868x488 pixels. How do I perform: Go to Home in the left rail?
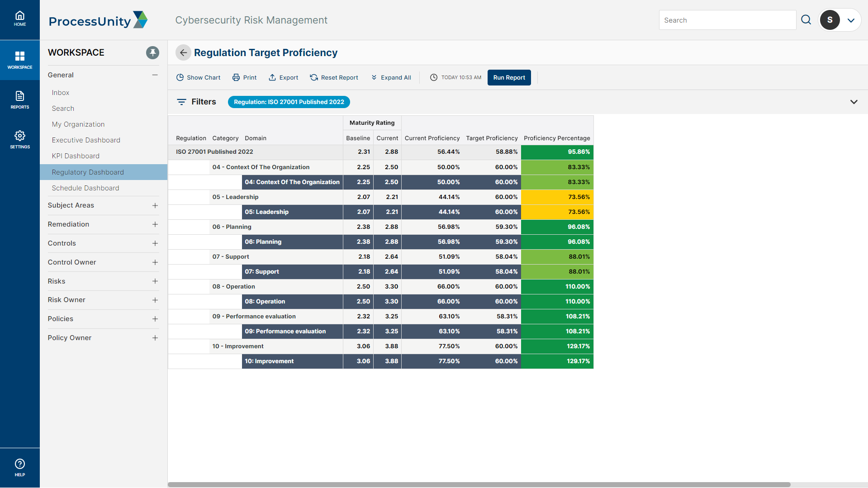[x=20, y=19]
